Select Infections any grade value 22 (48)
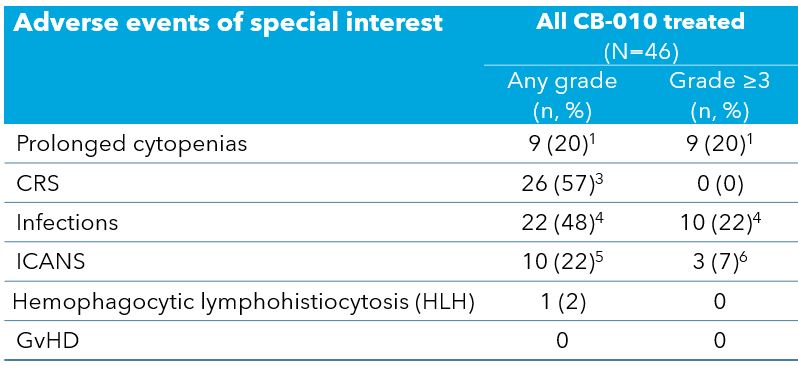 562,222
